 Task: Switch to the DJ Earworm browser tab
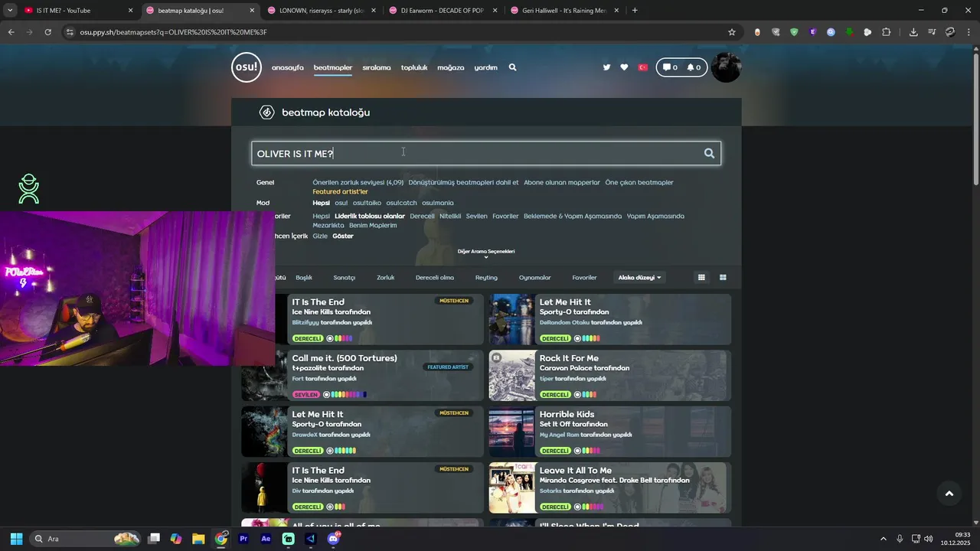tap(443, 11)
